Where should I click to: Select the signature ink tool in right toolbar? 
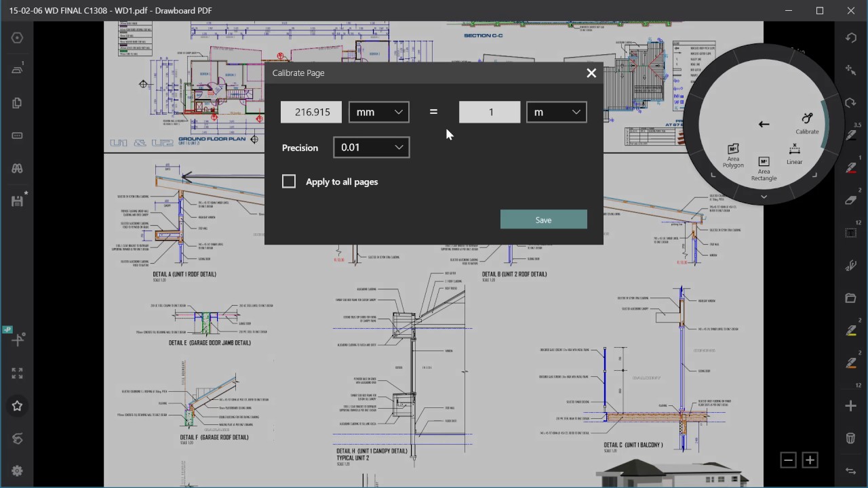coord(851,266)
